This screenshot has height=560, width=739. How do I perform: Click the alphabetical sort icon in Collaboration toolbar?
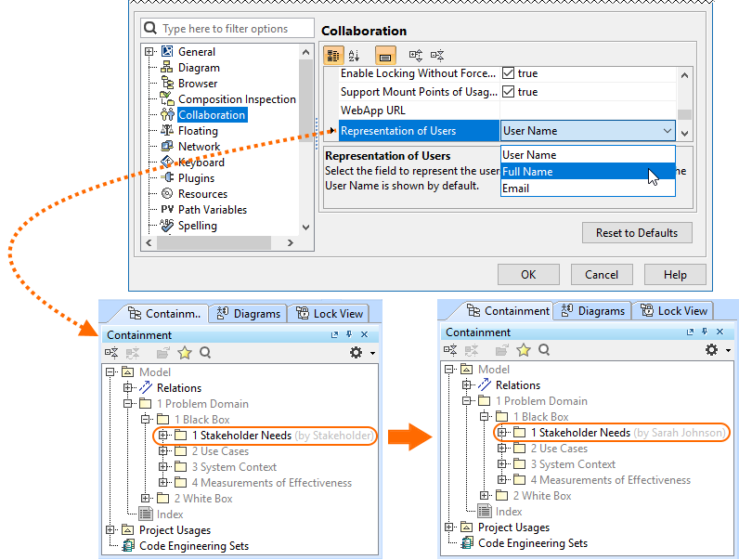tap(355, 56)
